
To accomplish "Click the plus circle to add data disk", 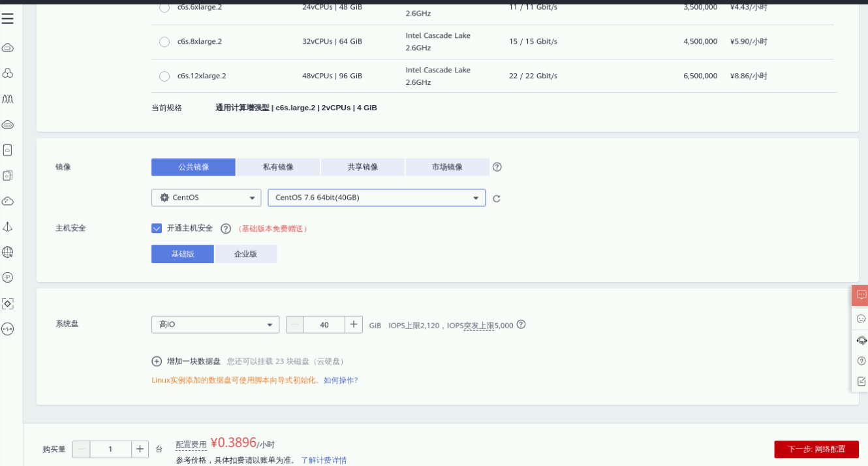I will [x=157, y=361].
